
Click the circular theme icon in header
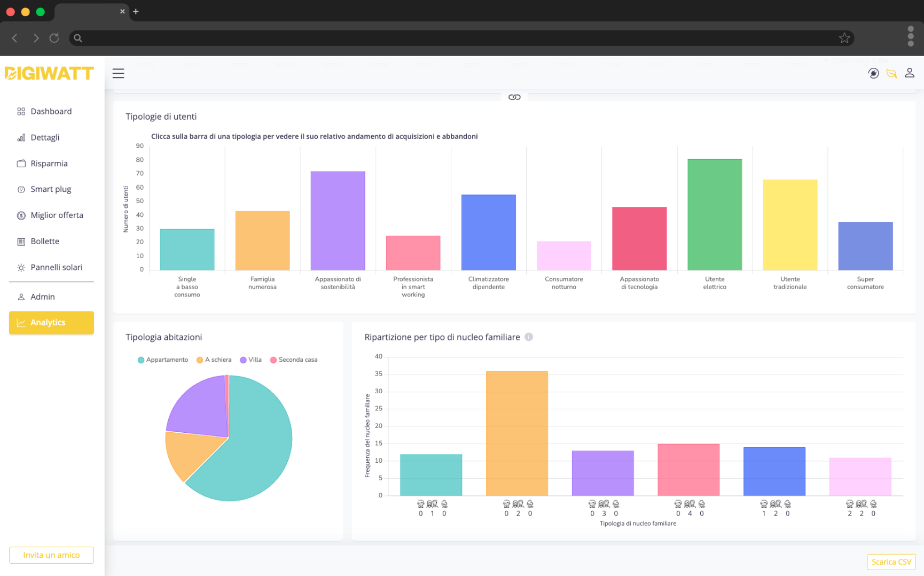pos(873,74)
